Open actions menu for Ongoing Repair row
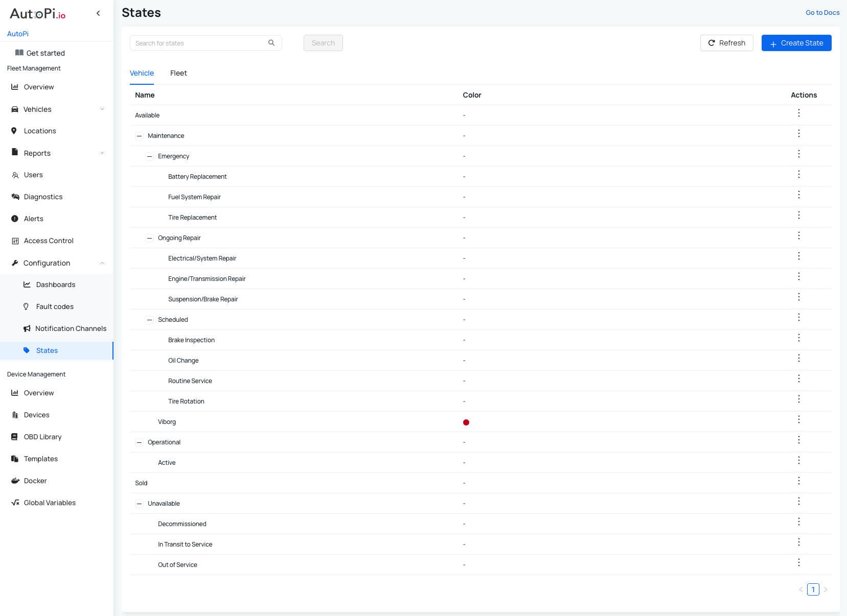This screenshot has height=616, width=847. (799, 235)
